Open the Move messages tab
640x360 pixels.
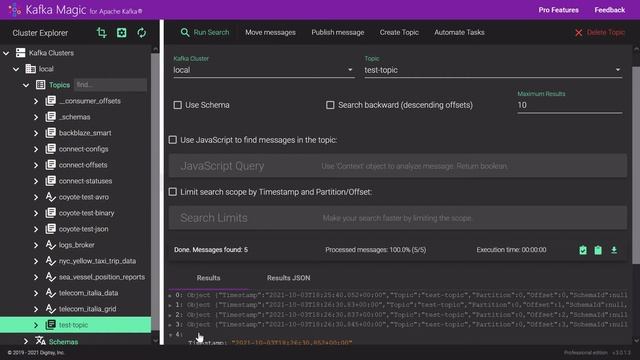tap(270, 32)
